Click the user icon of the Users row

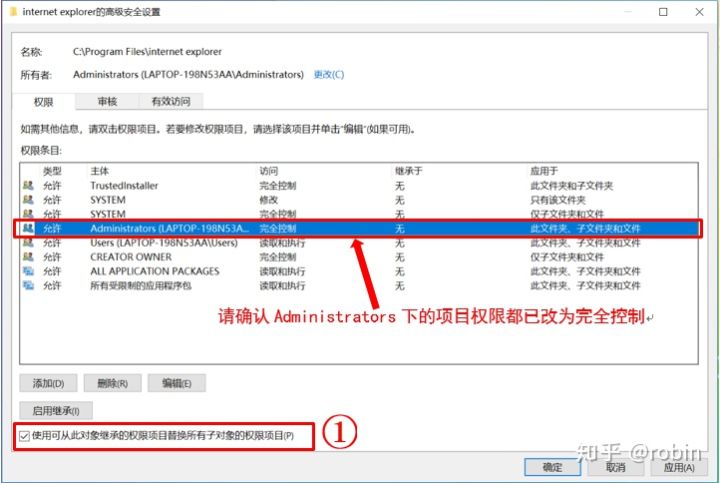click(28, 242)
